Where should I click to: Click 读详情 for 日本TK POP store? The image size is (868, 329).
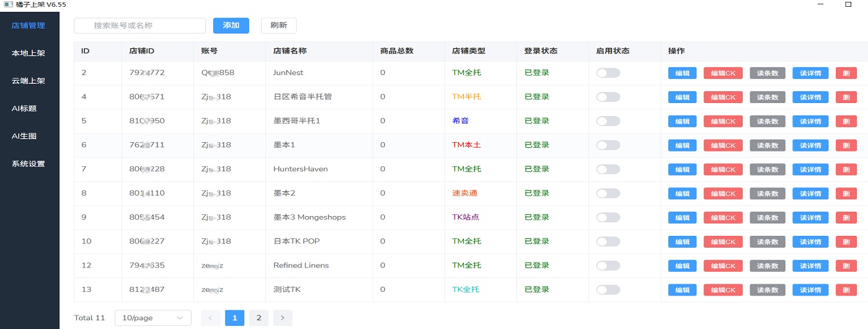[x=810, y=241]
